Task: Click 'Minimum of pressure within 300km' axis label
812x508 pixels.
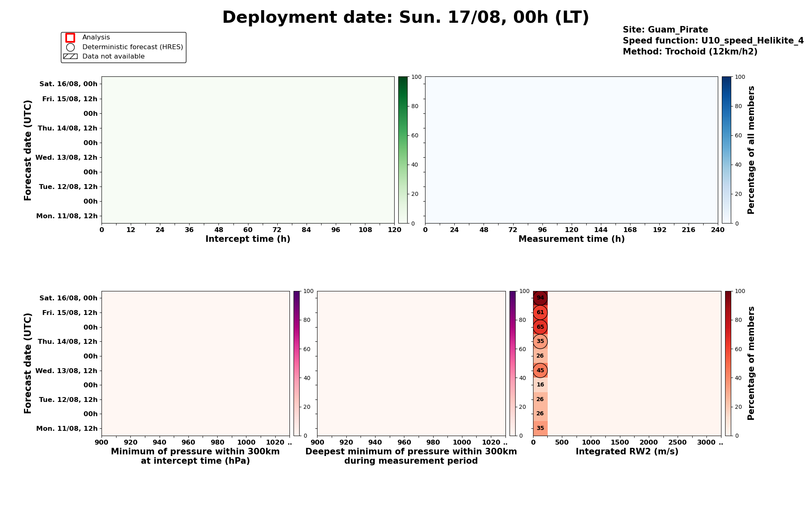Action: (195, 452)
